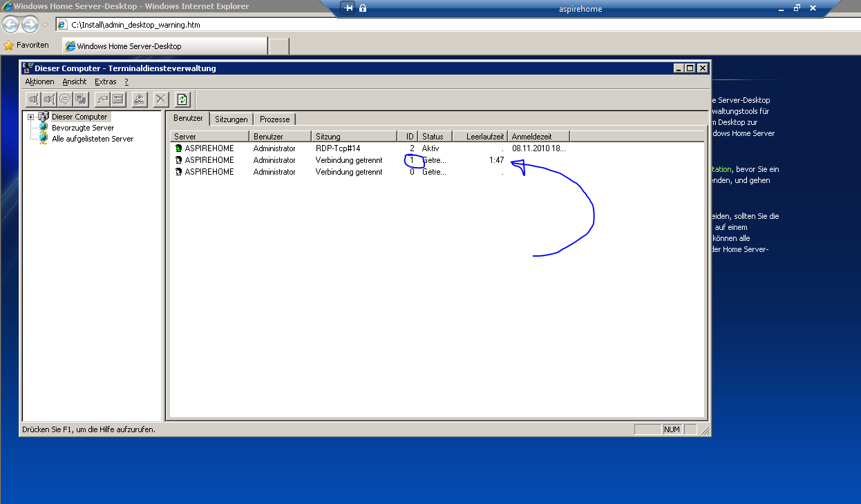Click the send message speech bubble icon
Image resolution: width=861 pixels, height=504 pixels.
point(65,99)
